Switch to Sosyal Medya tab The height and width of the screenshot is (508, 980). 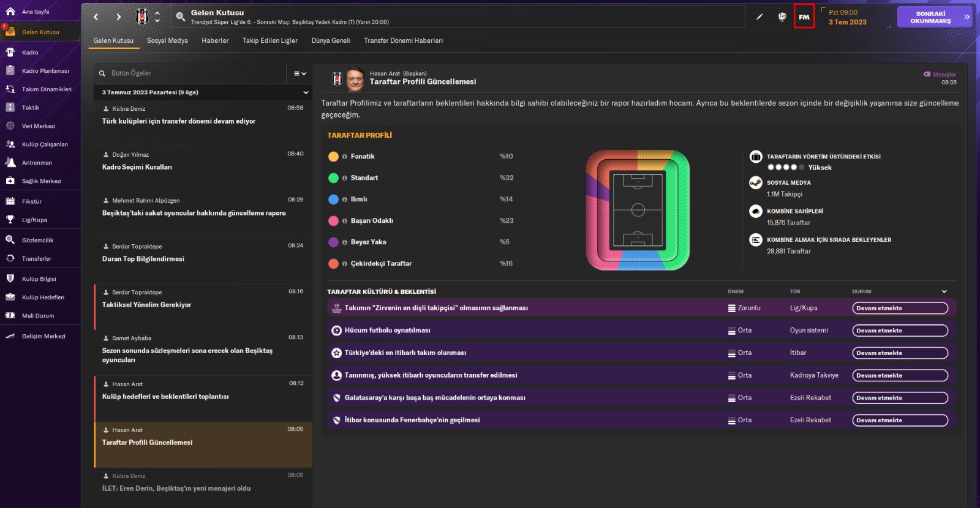[167, 40]
